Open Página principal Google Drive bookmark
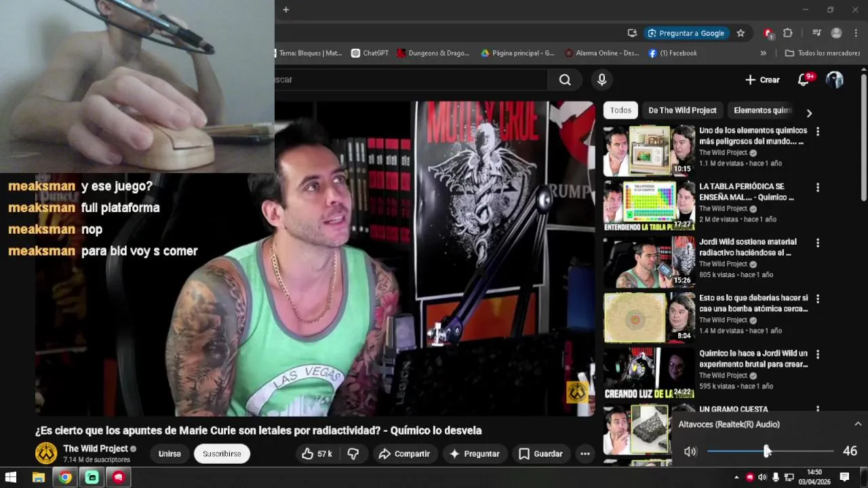Screen dimensions: 868x488 [x=517, y=53]
